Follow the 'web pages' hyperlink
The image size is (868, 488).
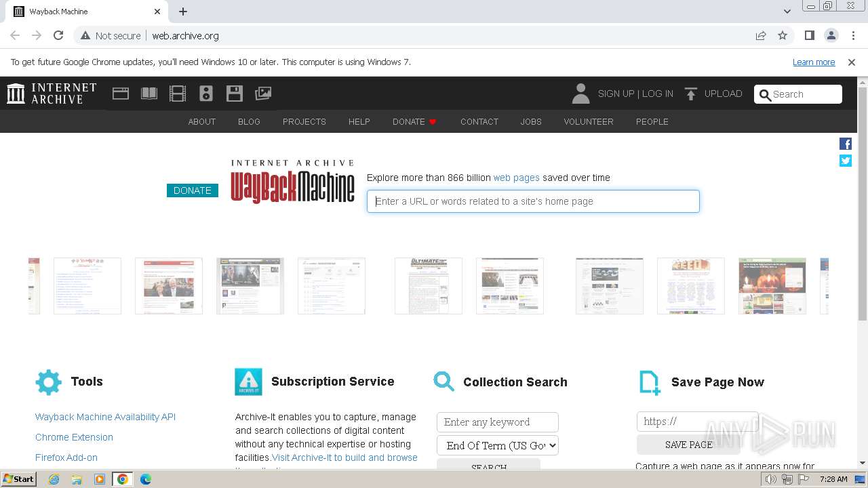(517, 178)
